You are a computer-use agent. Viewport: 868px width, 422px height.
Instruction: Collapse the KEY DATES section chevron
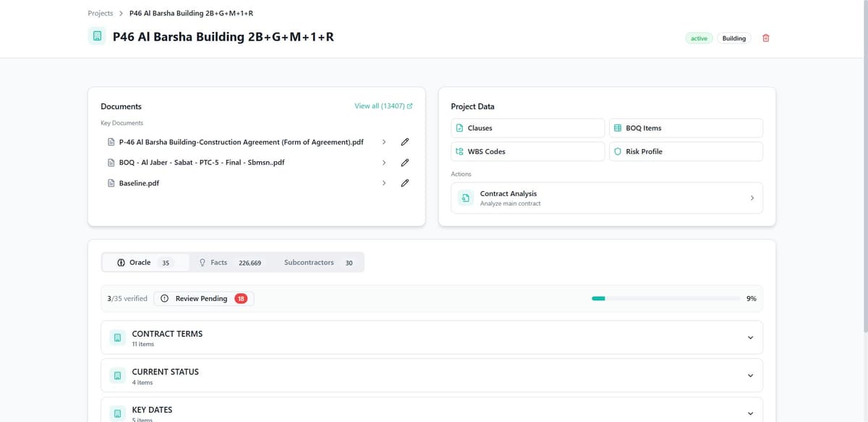coord(750,413)
